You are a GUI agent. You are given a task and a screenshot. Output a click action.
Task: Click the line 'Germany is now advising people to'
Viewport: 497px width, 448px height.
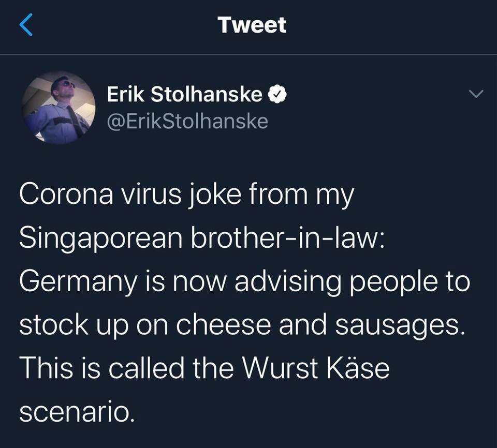245,282
